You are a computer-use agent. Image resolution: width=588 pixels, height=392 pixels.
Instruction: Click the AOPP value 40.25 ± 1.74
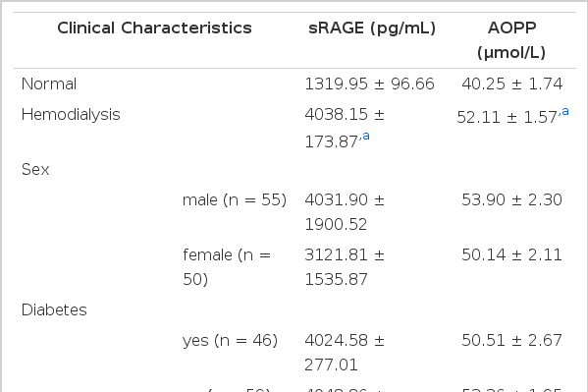(x=511, y=84)
